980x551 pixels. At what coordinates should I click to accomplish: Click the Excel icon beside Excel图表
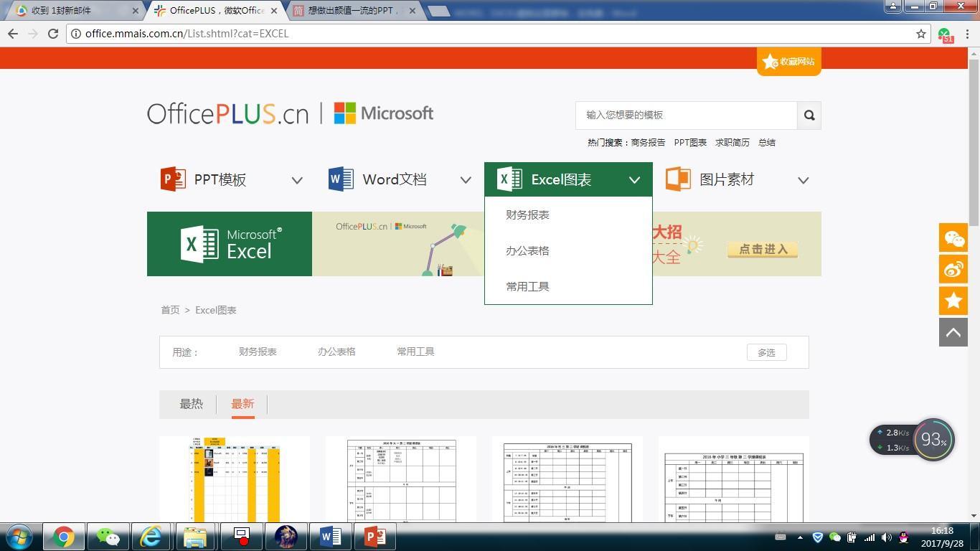[x=509, y=179]
